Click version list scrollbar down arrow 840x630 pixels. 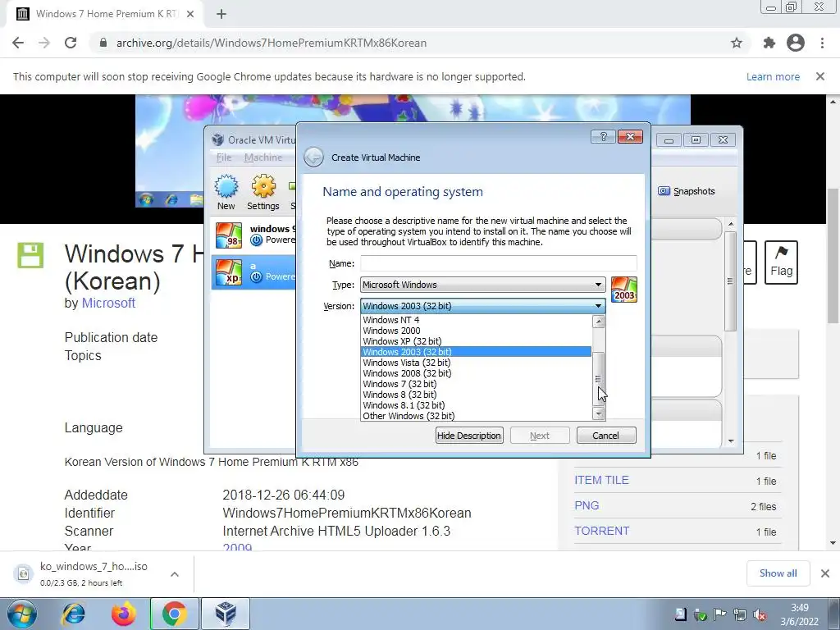(598, 413)
